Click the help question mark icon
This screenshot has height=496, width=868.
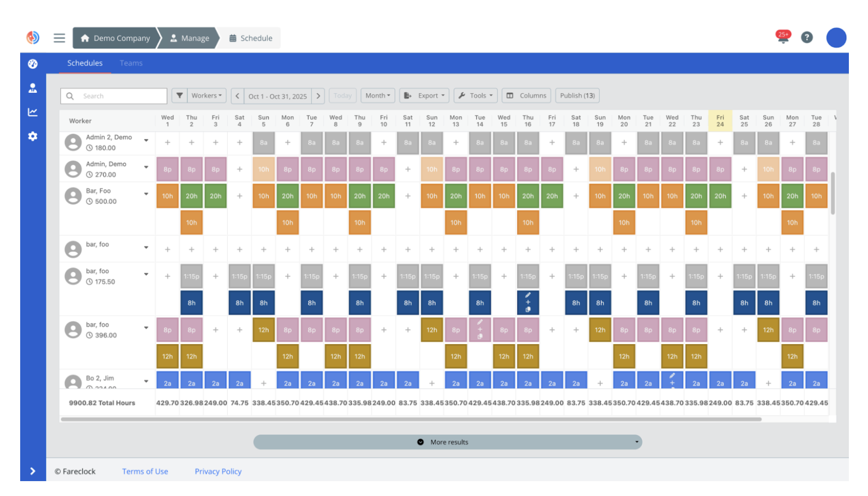point(806,38)
